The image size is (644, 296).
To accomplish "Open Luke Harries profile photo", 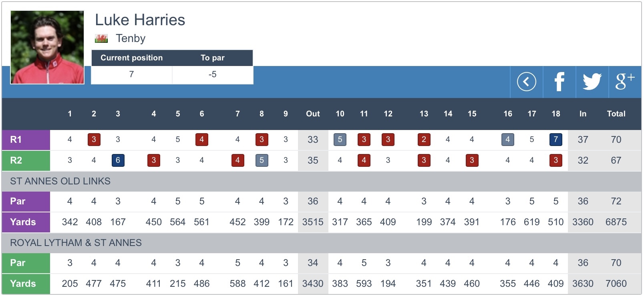I will click(47, 47).
